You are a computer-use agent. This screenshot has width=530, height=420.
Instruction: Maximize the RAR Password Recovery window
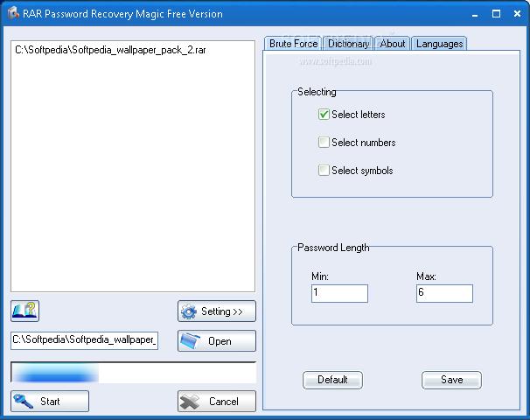click(496, 14)
